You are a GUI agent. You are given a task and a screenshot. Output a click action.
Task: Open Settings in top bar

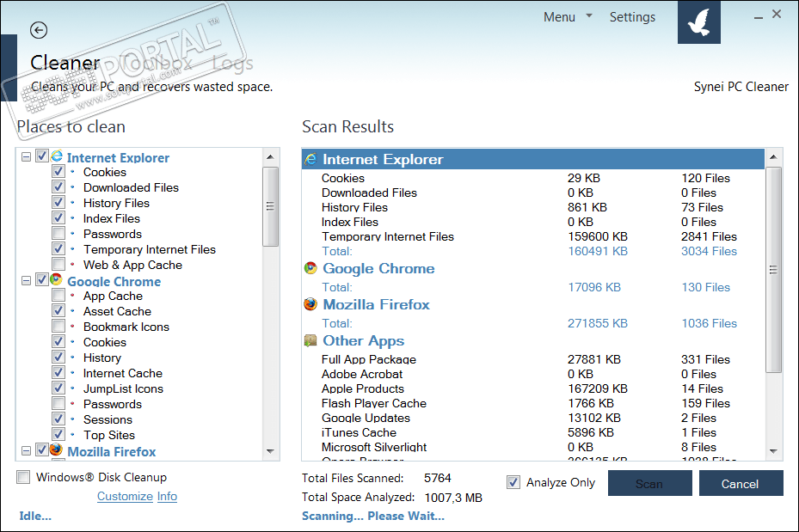pos(632,17)
